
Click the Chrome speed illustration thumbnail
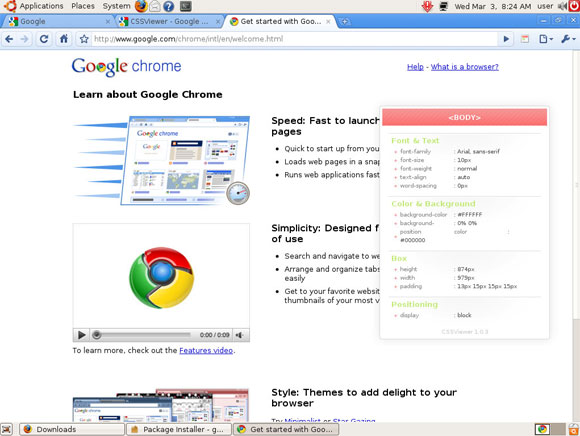point(162,160)
